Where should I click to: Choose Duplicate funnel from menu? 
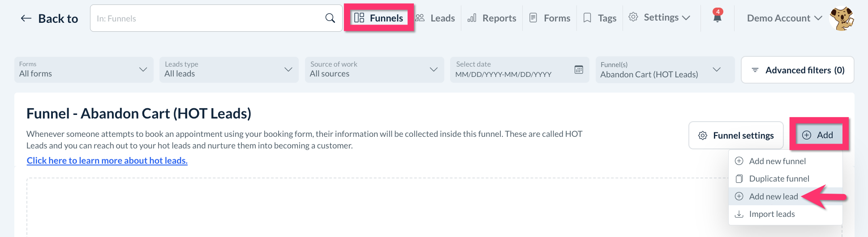(779, 179)
